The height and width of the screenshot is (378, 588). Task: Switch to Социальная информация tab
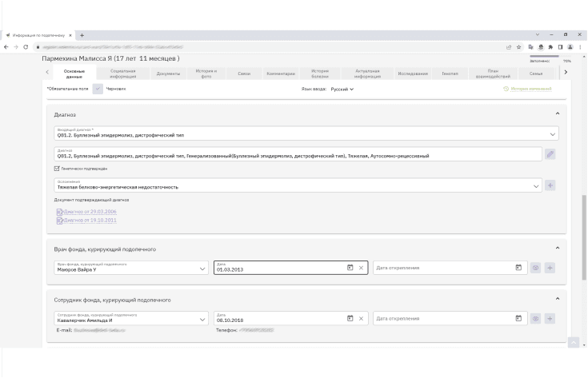(x=123, y=74)
